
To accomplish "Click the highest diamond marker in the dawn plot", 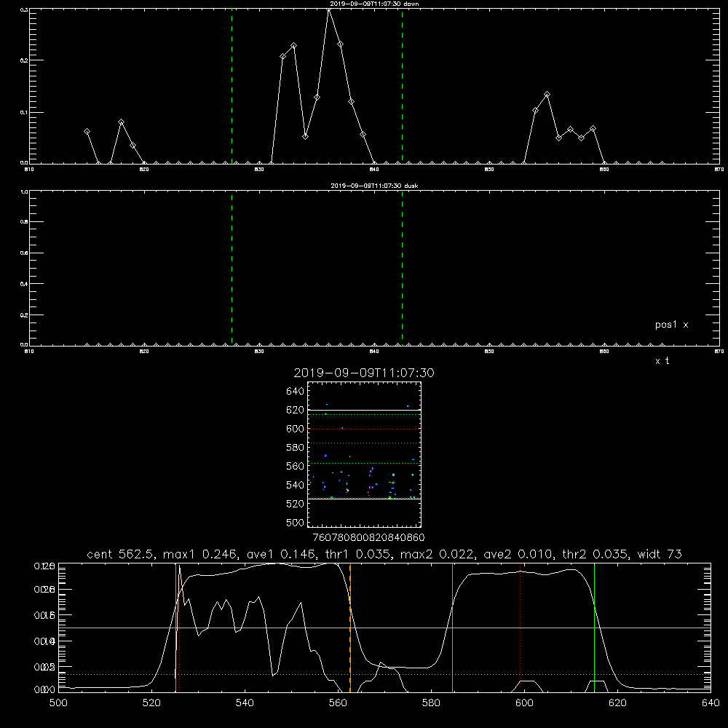I will tap(329, 9).
